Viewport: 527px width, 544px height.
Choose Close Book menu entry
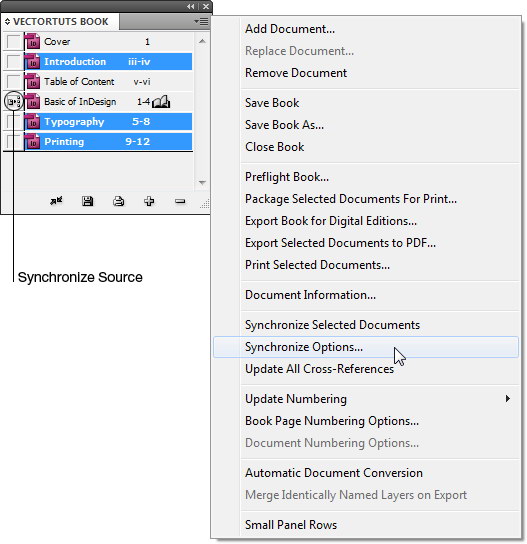(366, 147)
